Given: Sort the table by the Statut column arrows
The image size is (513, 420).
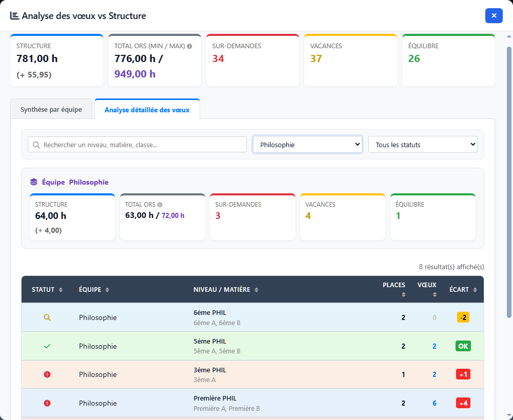Looking at the screenshot, I should [61, 290].
